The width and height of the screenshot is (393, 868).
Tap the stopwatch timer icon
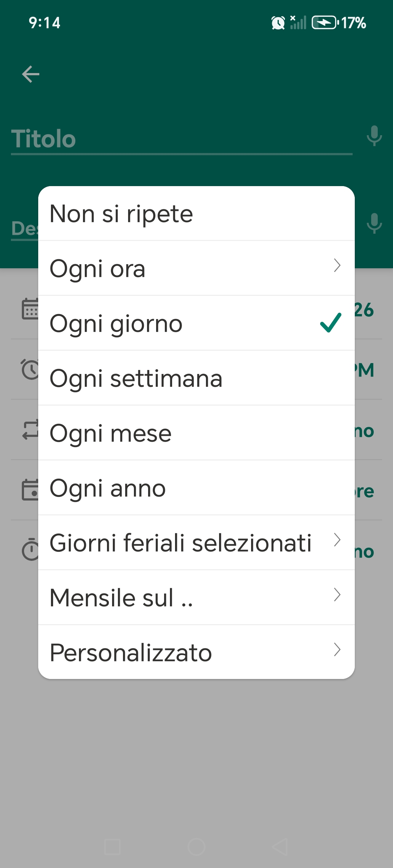(30, 549)
